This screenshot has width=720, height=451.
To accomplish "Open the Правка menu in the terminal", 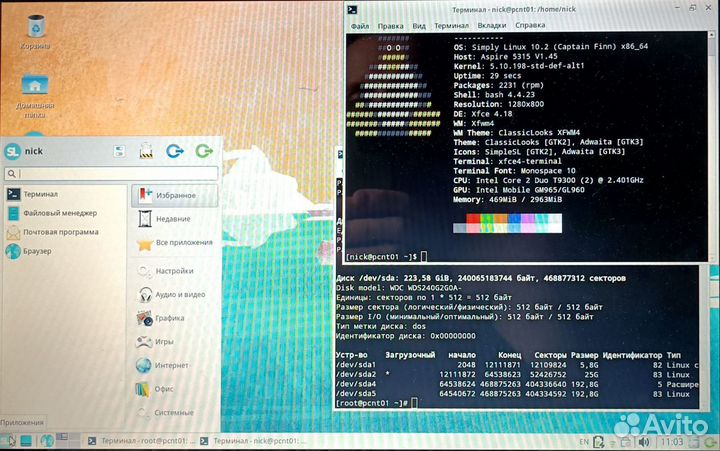I will pos(391,25).
